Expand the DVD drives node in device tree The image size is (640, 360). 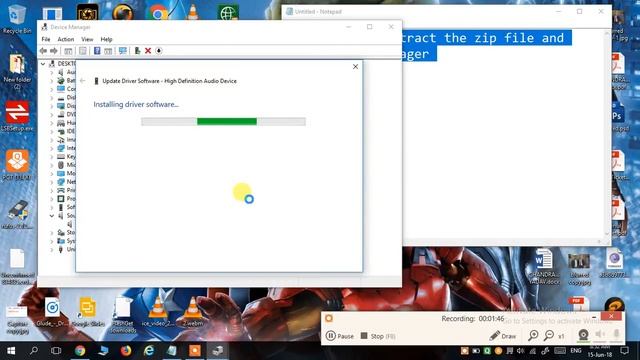pyautogui.click(x=52, y=114)
